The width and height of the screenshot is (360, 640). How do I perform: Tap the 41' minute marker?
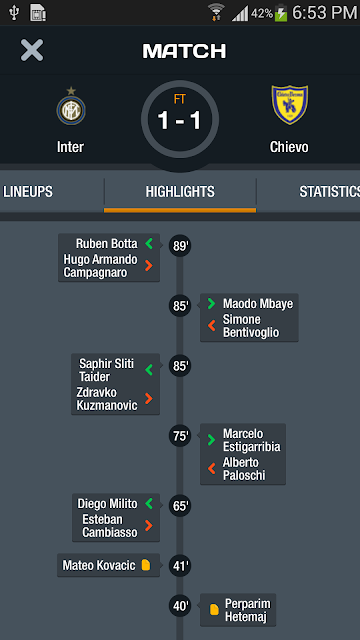coord(180,566)
